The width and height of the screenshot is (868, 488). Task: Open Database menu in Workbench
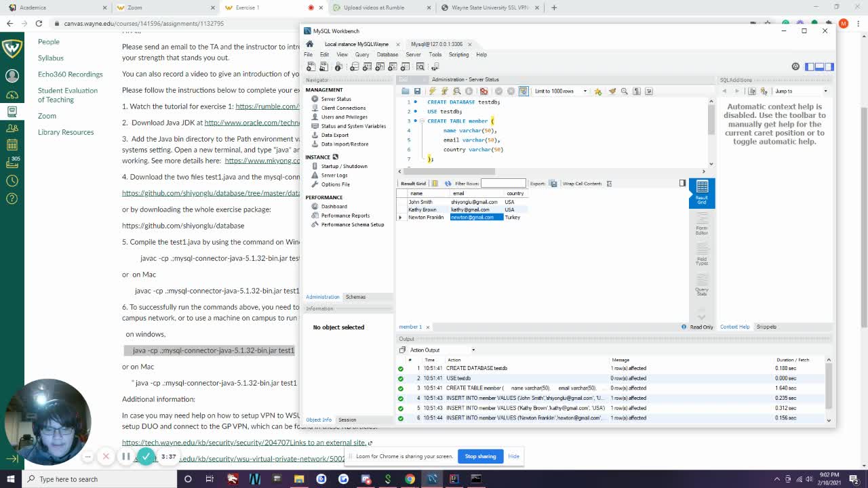point(387,54)
